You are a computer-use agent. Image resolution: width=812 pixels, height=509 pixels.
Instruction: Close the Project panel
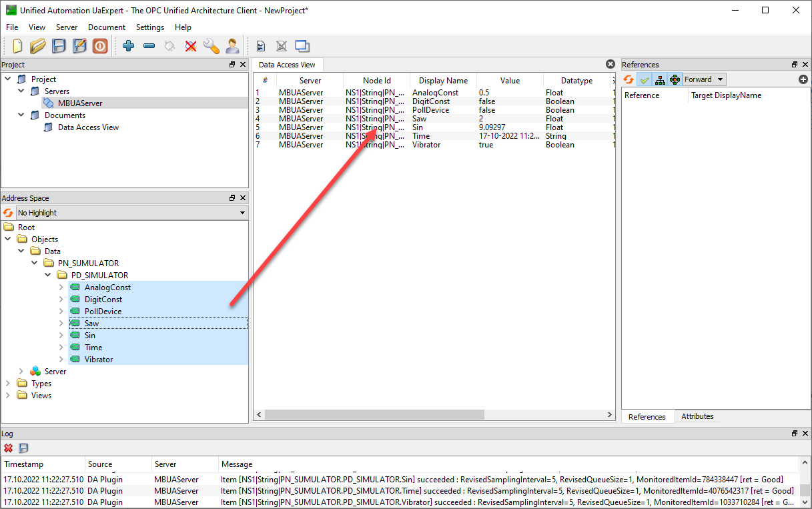243,65
